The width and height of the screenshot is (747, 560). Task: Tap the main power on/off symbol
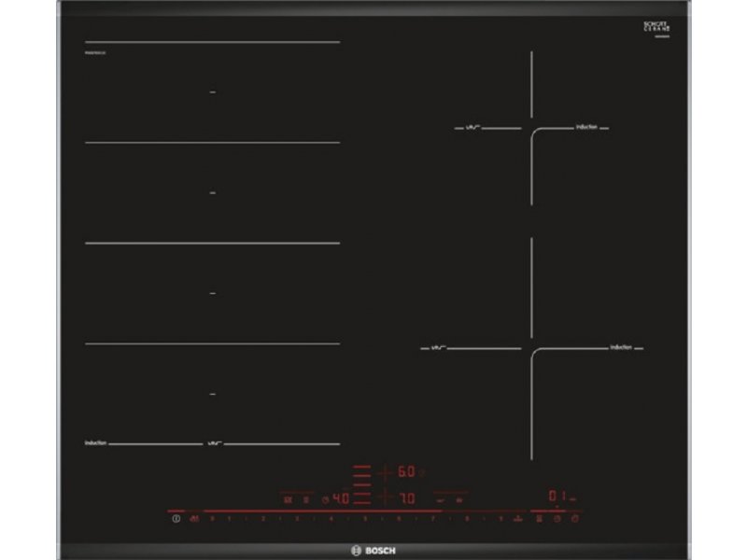coord(176,519)
